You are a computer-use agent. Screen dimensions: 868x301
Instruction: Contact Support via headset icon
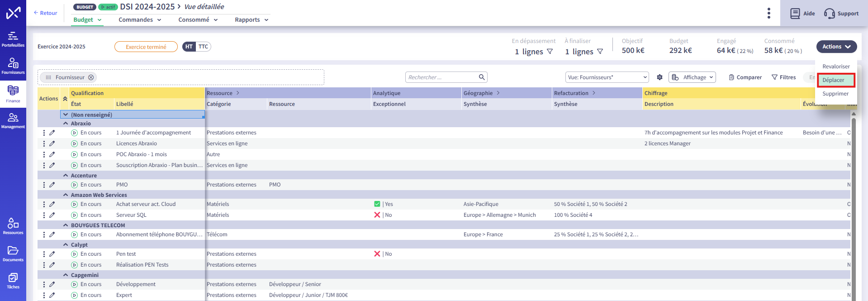[x=841, y=14]
